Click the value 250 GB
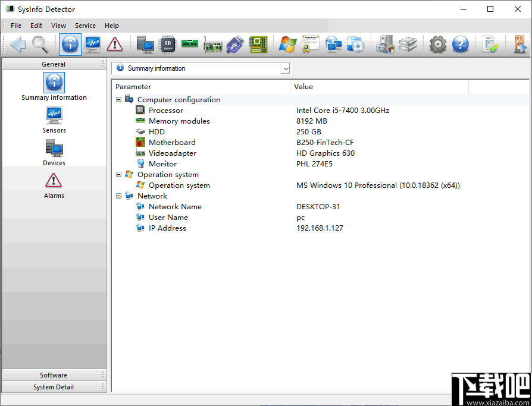Viewport: 532px width, 406px height. pos(308,132)
